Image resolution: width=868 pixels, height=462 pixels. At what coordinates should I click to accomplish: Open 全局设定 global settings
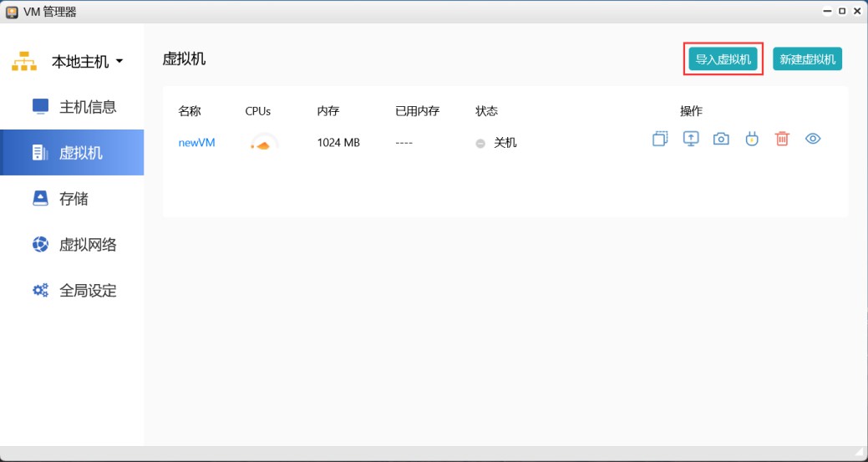click(x=87, y=291)
